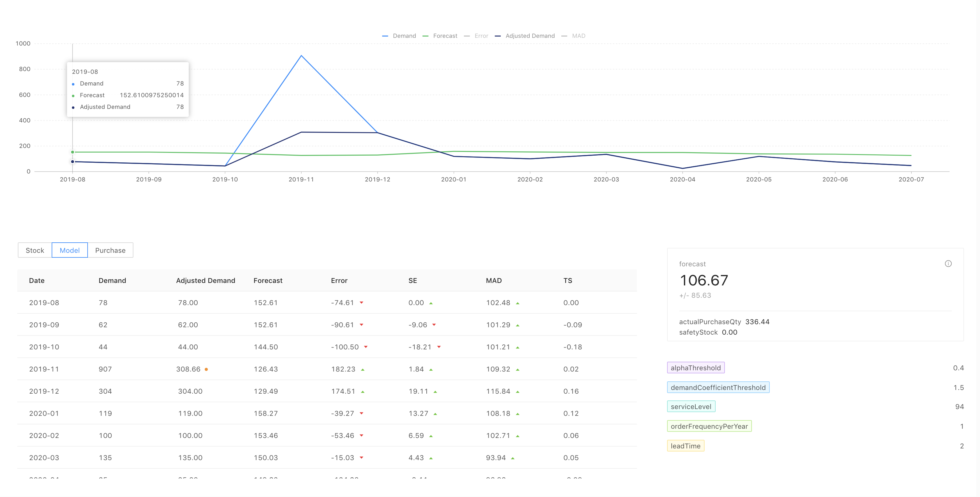Select the Model tab
Screen dimensions: 980x497
tap(69, 250)
